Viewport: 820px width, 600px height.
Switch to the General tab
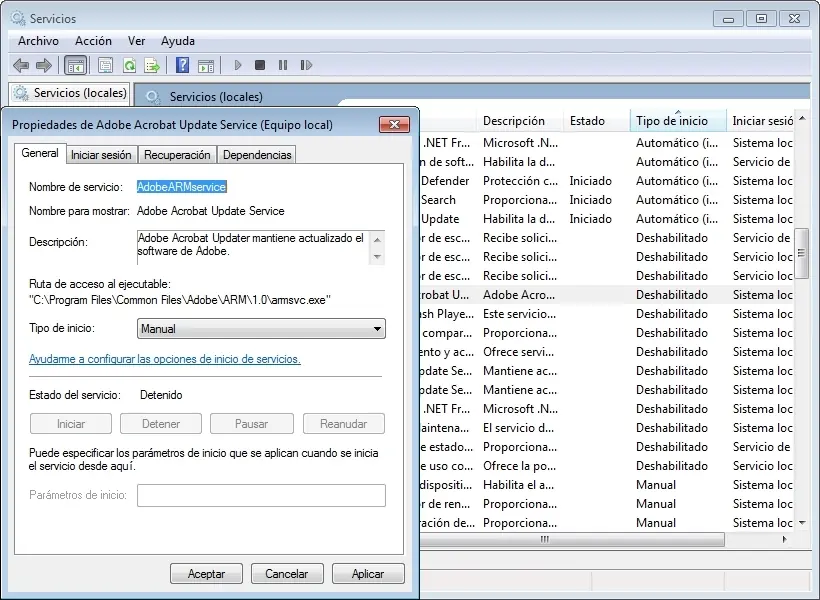coord(40,153)
